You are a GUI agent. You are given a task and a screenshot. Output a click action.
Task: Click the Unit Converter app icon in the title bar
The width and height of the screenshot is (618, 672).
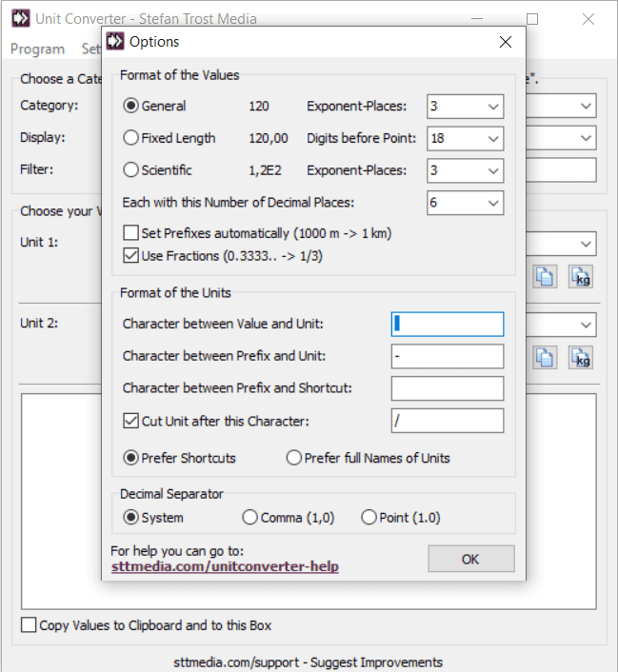(x=20, y=18)
